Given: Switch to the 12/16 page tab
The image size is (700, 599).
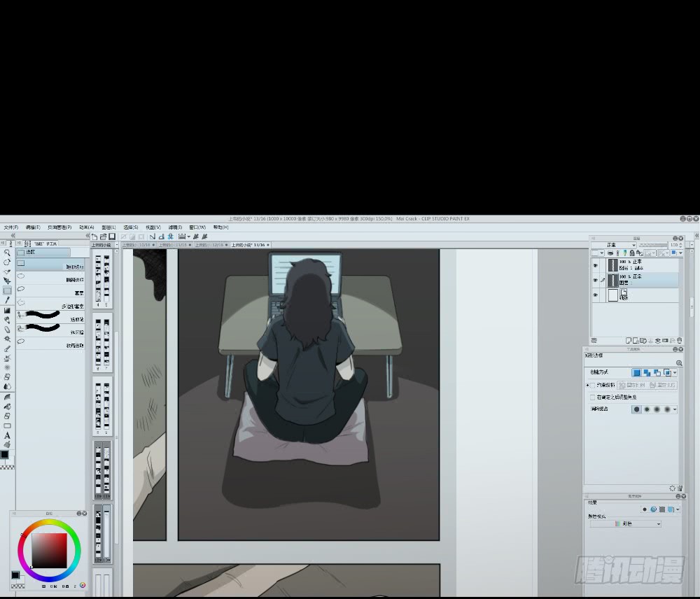Looking at the screenshot, I should (x=210, y=245).
